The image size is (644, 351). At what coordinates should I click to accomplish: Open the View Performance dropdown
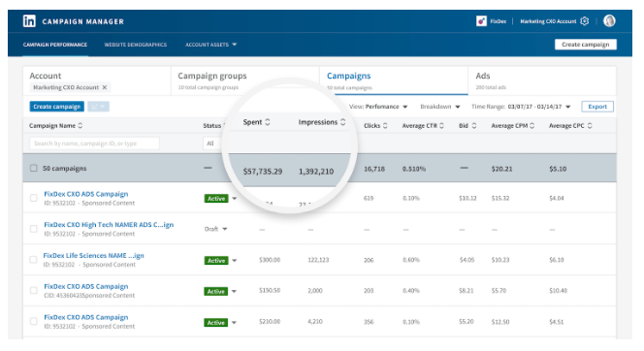pos(378,107)
